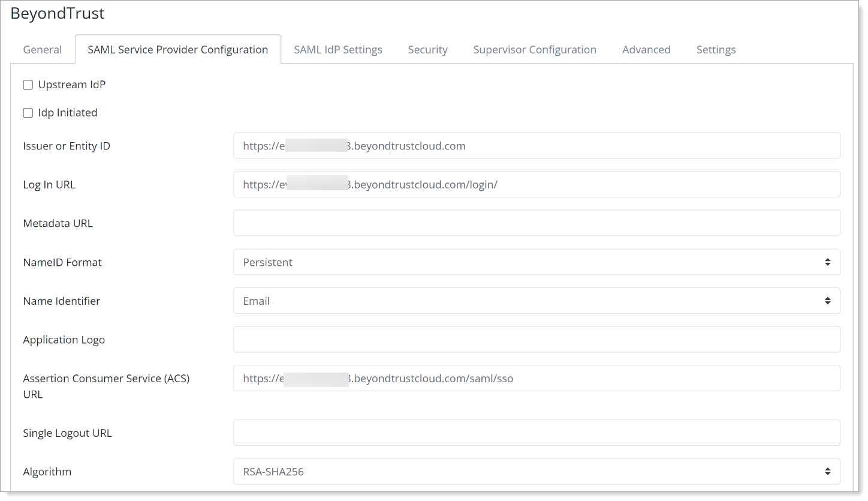Click the Issuer or Entity ID label
Screen dimensions: 868x501
pos(67,146)
